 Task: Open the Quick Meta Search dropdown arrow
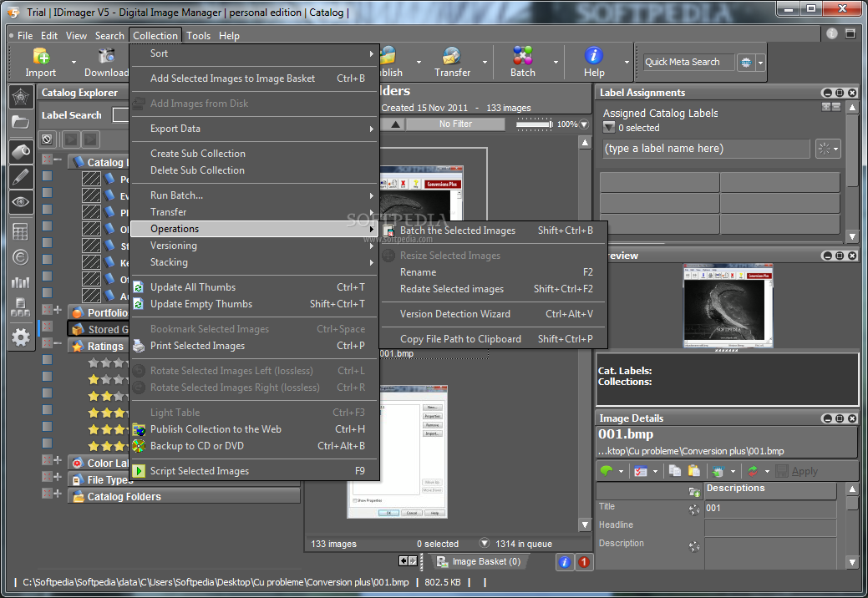tap(760, 63)
